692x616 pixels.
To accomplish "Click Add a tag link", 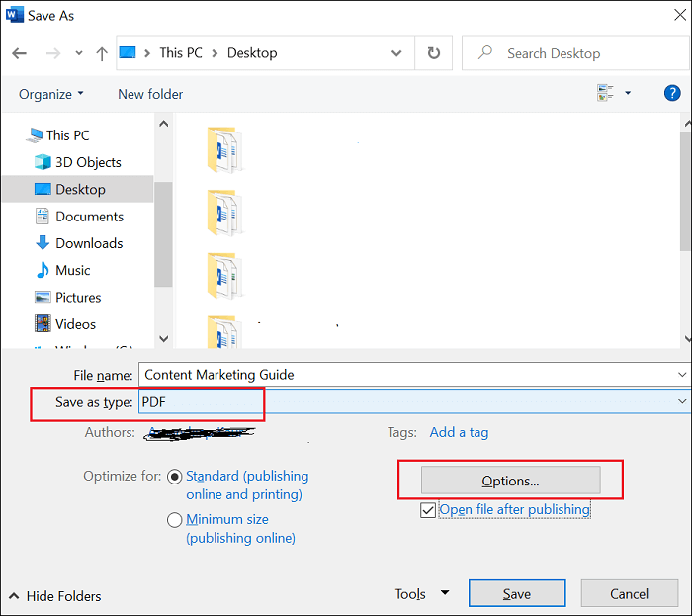I will [459, 432].
